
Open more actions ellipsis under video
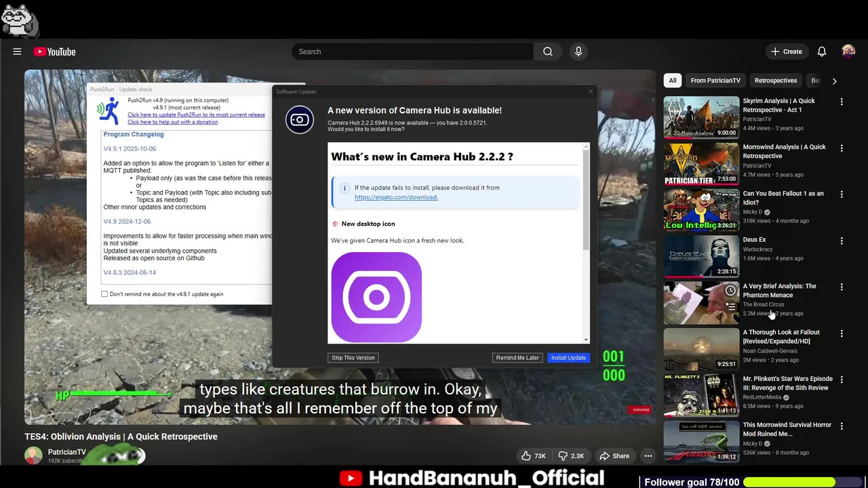click(648, 456)
